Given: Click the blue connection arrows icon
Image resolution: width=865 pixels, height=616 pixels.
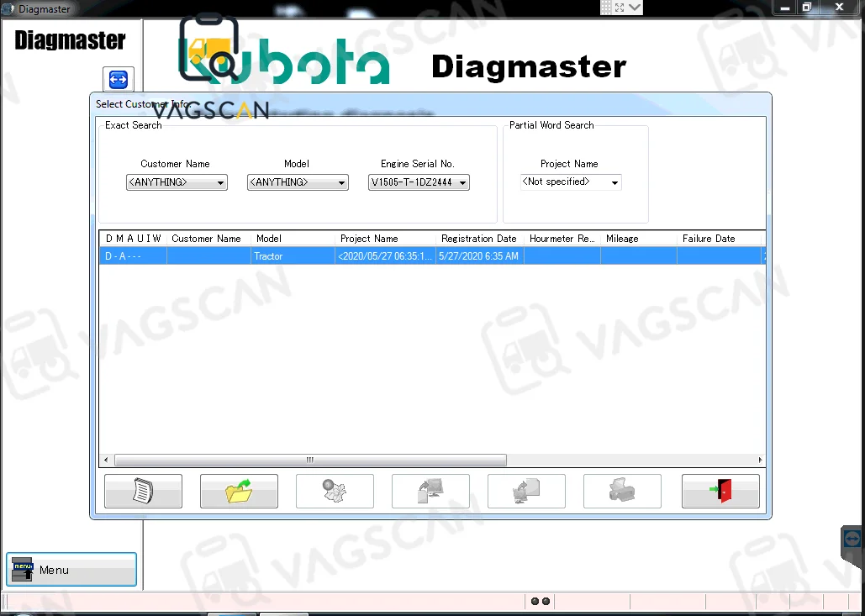Looking at the screenshot, I should coord(118,79).
